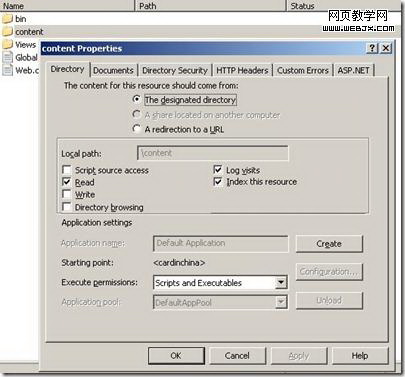Enable Script source access checkbox

click(67, 170)
